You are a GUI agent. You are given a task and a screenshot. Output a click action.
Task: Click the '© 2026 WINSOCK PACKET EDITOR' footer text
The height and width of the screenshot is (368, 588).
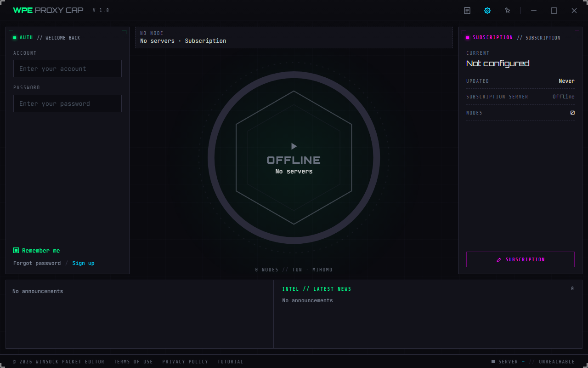pyautogui.click(x=59, y=362)
